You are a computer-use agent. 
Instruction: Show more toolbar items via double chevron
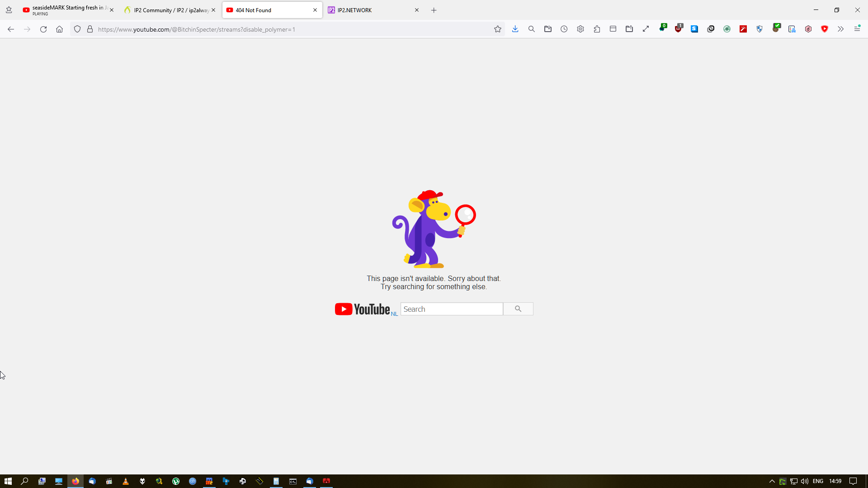(840, 29)
